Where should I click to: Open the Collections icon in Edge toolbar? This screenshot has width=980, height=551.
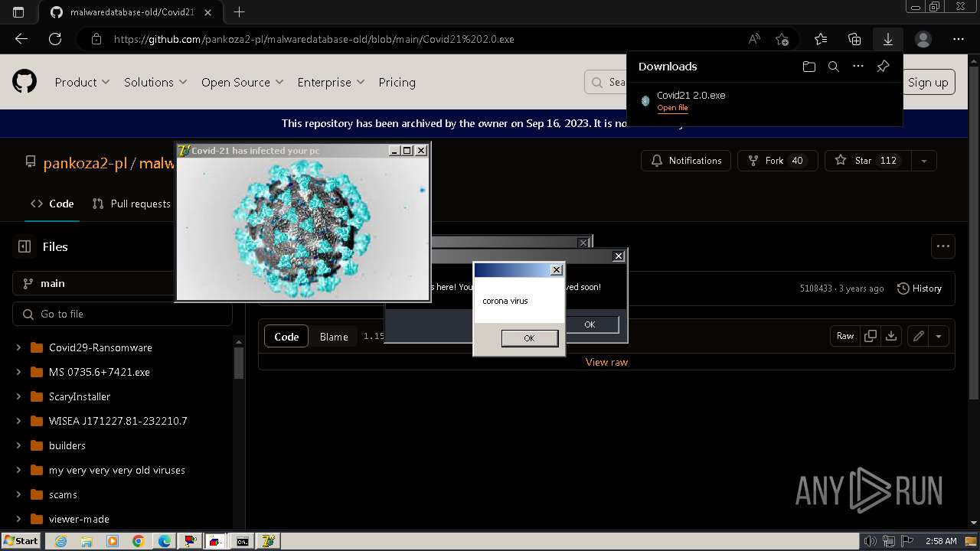[x=855, y=39]
